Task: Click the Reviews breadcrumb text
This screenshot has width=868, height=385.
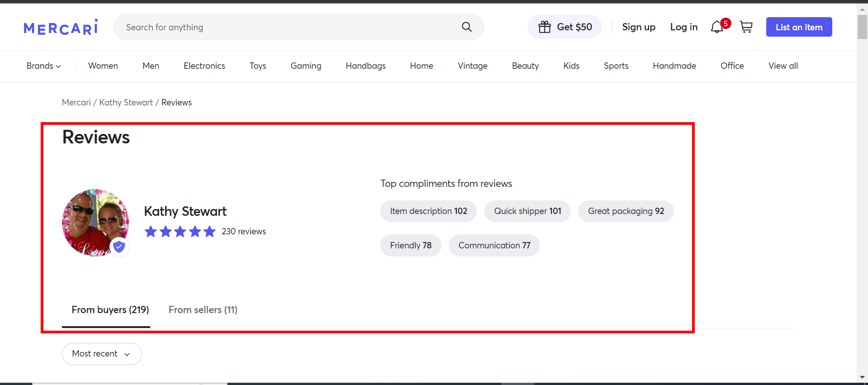Action: [176, 103]
